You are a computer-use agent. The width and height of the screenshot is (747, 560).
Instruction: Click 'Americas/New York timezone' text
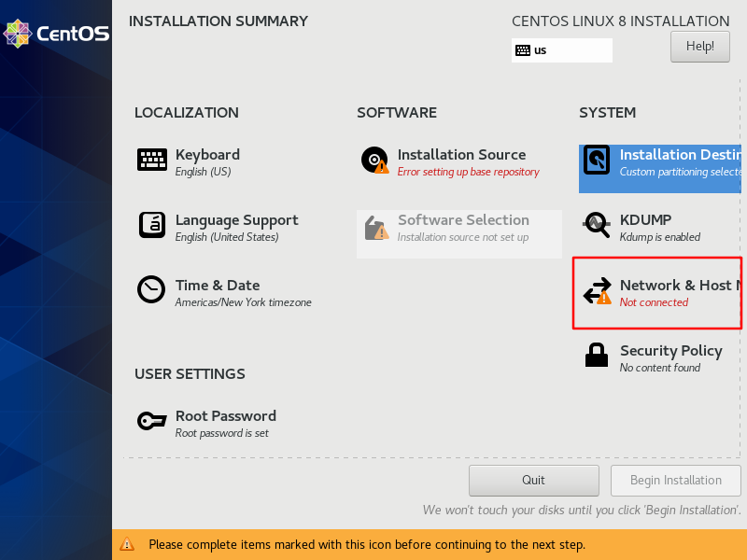pyautogui.click(x=243, y=302)
